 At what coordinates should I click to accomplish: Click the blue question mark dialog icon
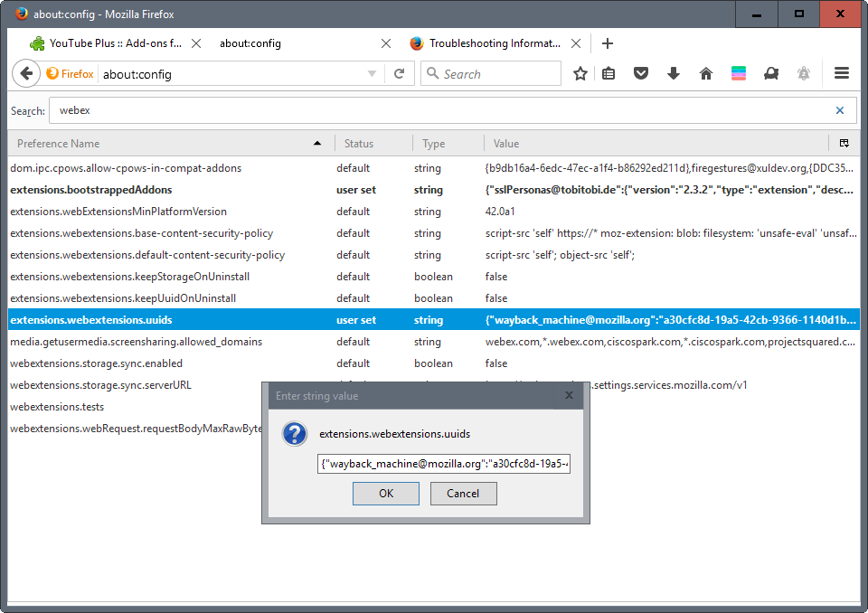click(295, 434)
